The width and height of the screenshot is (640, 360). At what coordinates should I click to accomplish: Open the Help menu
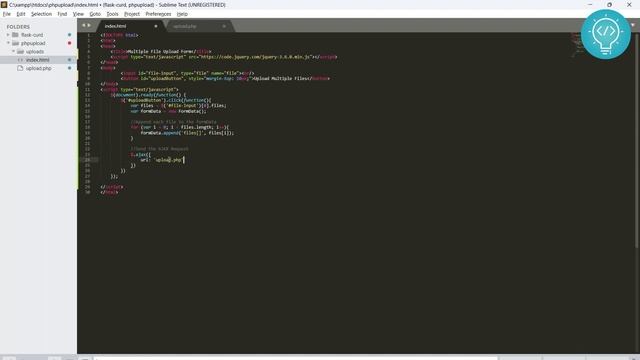pos(182,14)
